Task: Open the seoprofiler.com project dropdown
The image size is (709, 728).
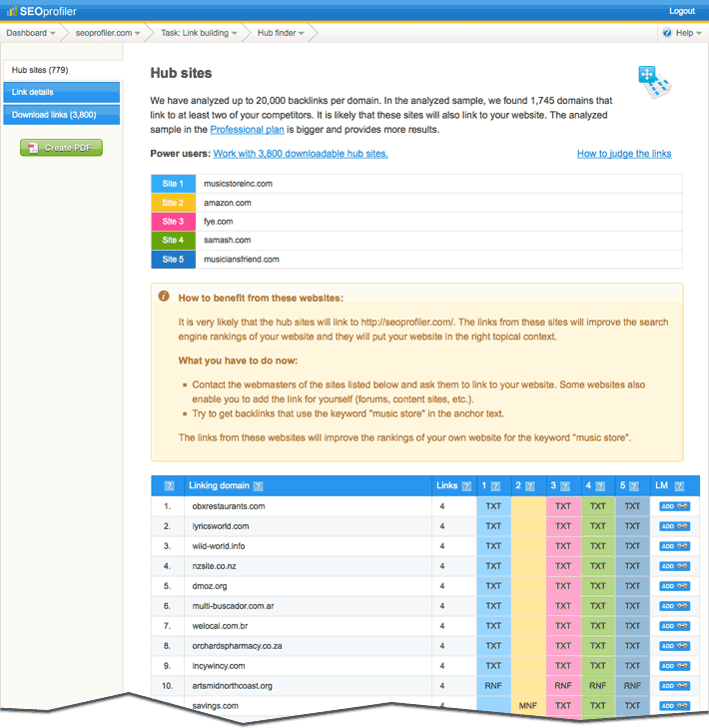Action: 108,33
